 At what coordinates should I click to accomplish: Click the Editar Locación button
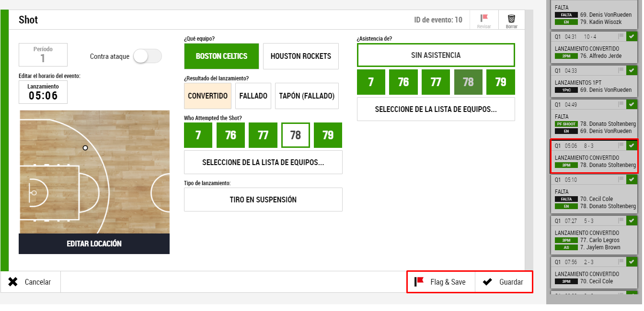pyautogui.click(x=94, y=244)
